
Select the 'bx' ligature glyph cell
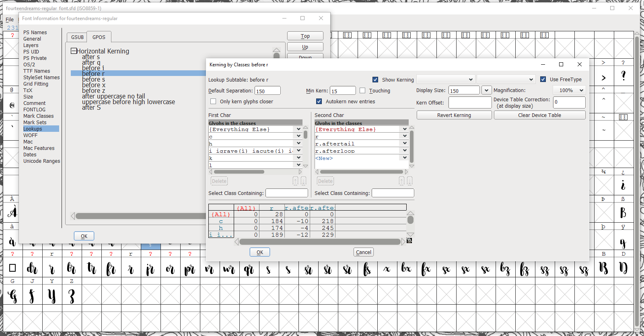(407, 268)
